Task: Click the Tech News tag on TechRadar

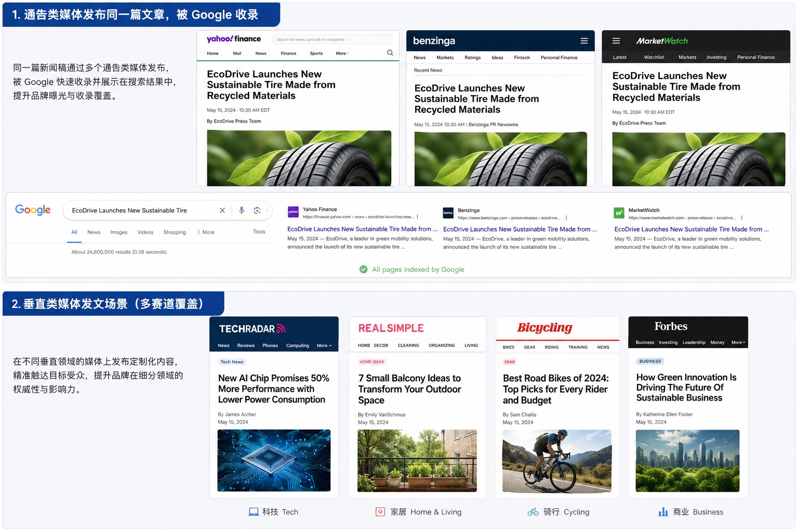Action: pyautogui.click(x=232, y=362)
